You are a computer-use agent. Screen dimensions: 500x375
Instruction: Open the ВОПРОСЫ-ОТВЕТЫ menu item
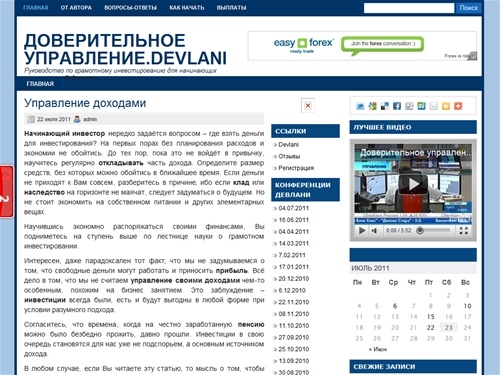coord(130,7)
